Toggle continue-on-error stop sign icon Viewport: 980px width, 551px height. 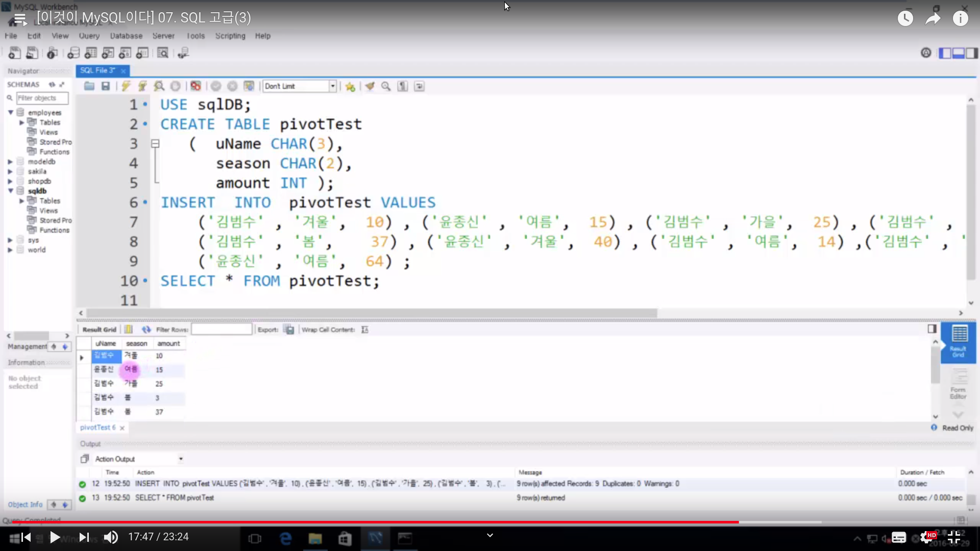pyautogui.click(x=195, y=86)
